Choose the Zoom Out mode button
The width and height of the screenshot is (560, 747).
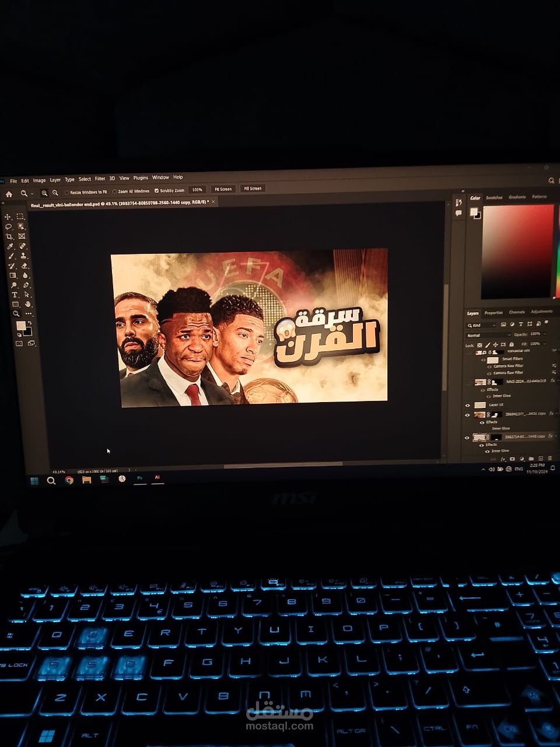click(55, 193)
